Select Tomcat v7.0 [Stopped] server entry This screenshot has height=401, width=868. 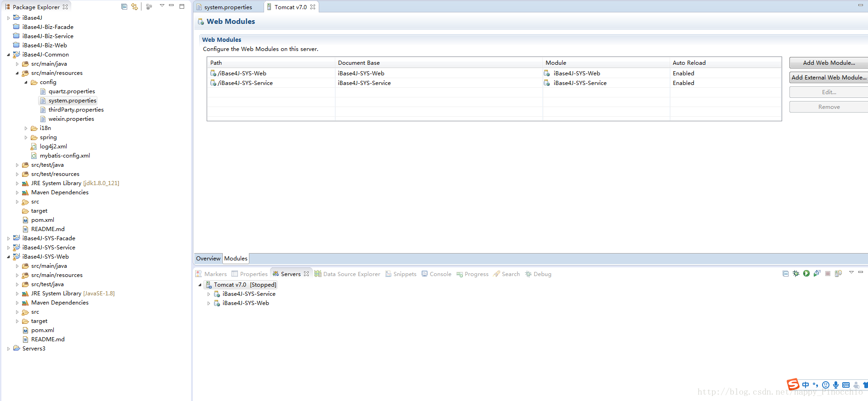[245, 285]
